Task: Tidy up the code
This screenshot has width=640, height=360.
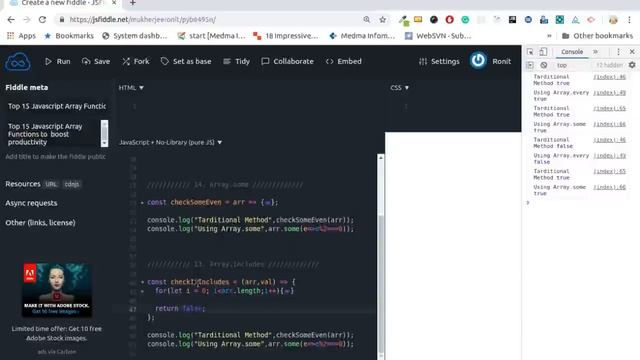Action: tap(236, 61)
